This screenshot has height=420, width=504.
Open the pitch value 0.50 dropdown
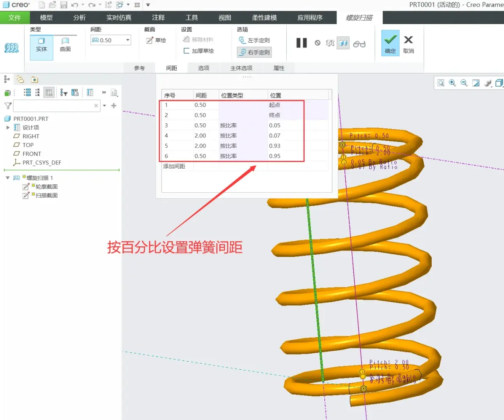(x=128, y=40)
